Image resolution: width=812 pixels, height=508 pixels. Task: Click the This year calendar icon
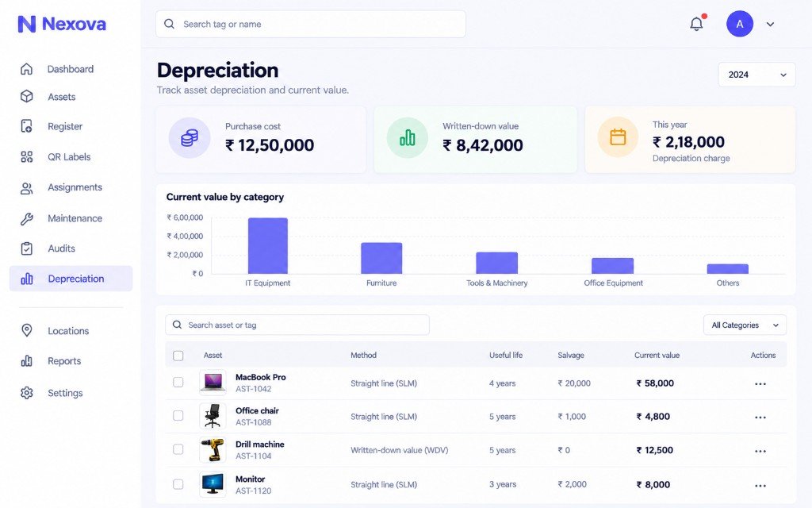click(x=618, y=137)
